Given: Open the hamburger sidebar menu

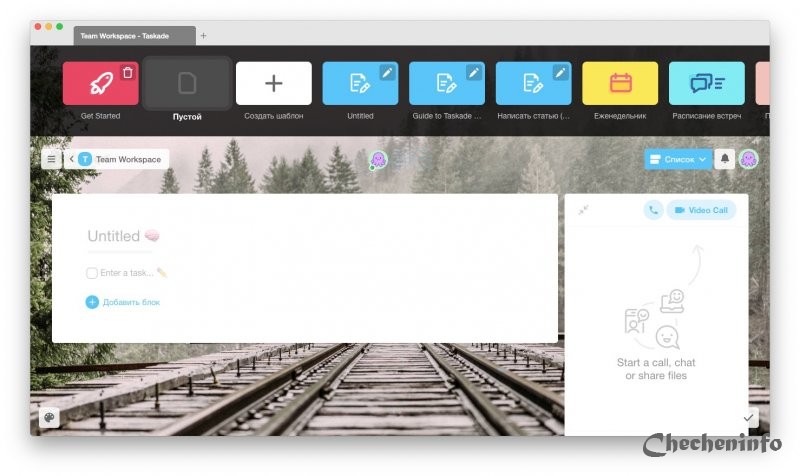Looking at the screenshot, I should [51, 159].
